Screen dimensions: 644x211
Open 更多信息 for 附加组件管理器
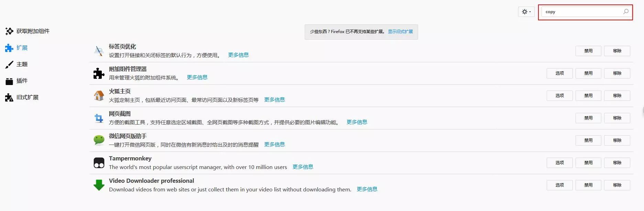(197, 77)
